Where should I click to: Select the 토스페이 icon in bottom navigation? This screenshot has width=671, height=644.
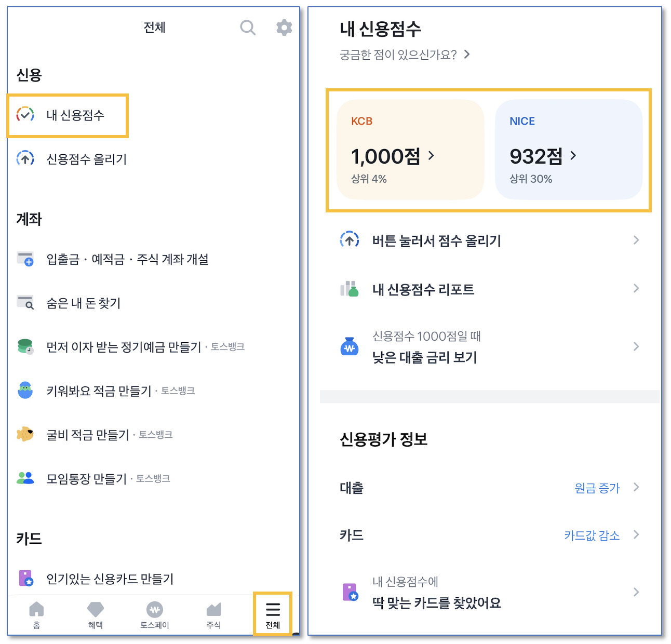pos(154,609)
